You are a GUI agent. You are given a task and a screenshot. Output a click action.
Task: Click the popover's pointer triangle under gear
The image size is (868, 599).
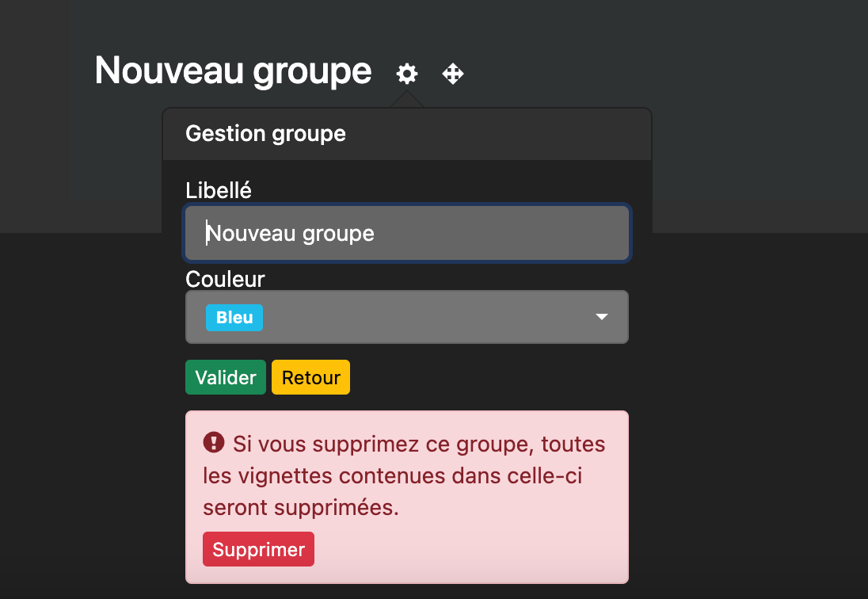(x=407, y=100)
